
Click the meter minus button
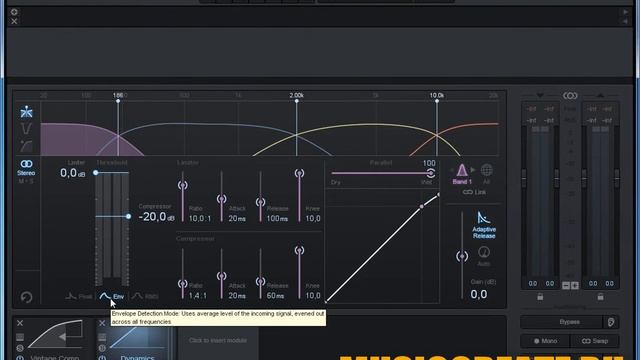pyautogui.click(x=566, y=285)
